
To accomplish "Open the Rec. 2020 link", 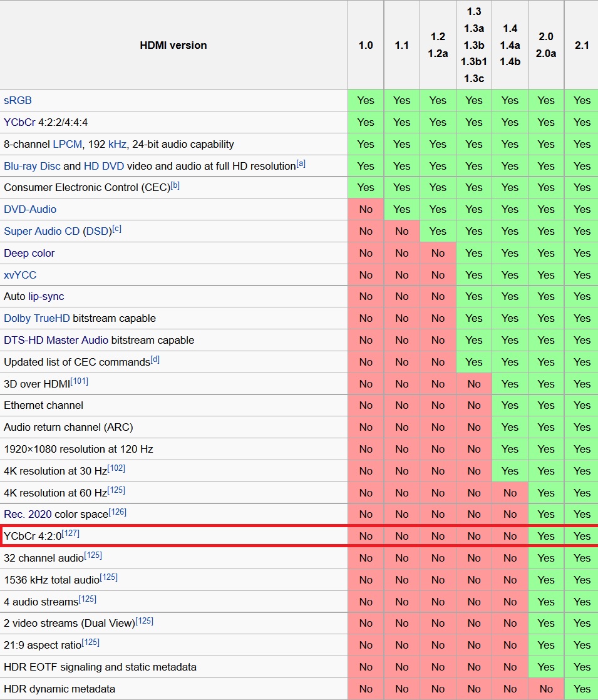I will tap(28, 514).
